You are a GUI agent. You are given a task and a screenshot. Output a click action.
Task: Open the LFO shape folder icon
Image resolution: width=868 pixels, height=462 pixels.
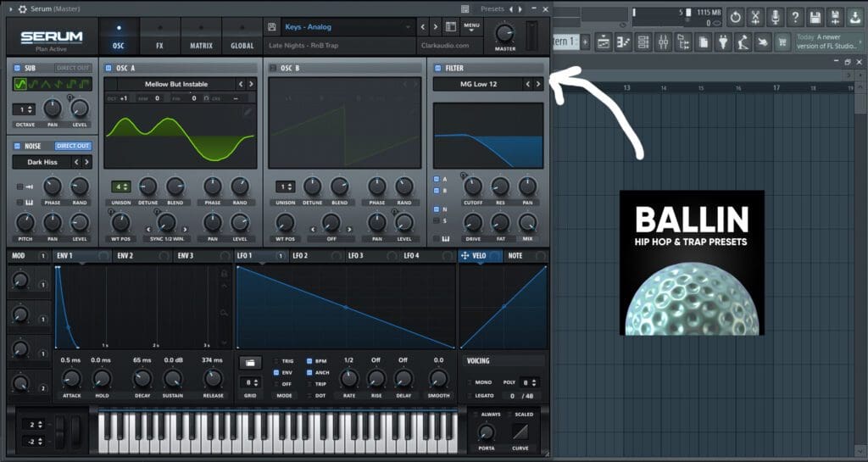click(250, 363)
